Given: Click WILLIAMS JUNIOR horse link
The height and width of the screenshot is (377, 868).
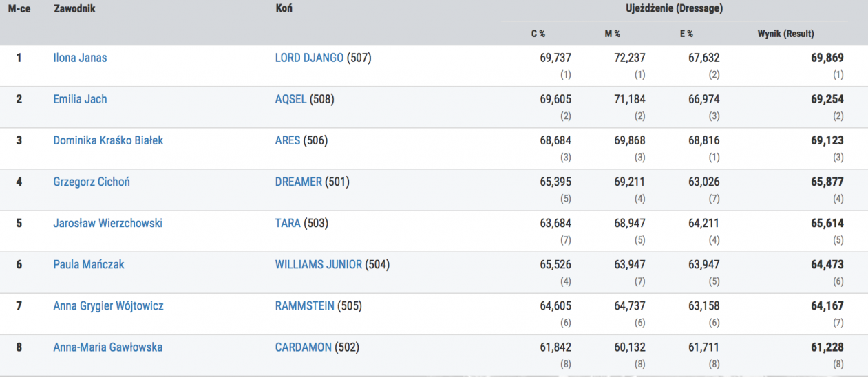Looking at the screenshot, I should [x=318, y=264].
